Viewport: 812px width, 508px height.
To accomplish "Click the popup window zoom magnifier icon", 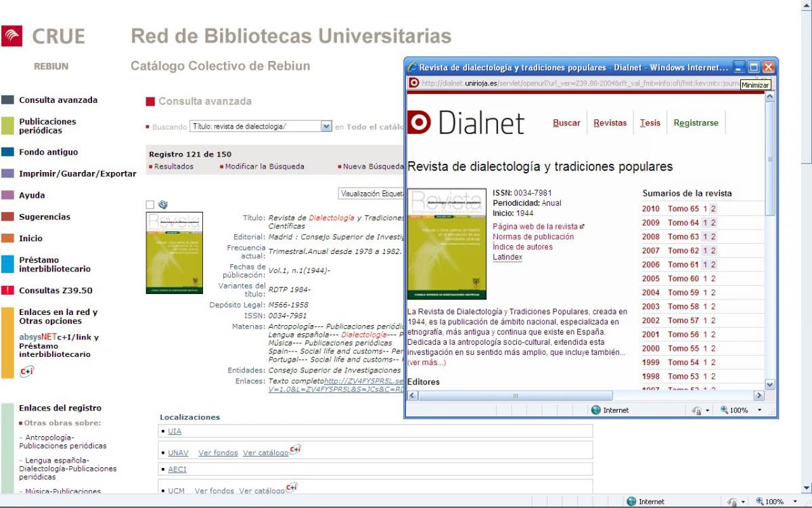I will (724, 410).
